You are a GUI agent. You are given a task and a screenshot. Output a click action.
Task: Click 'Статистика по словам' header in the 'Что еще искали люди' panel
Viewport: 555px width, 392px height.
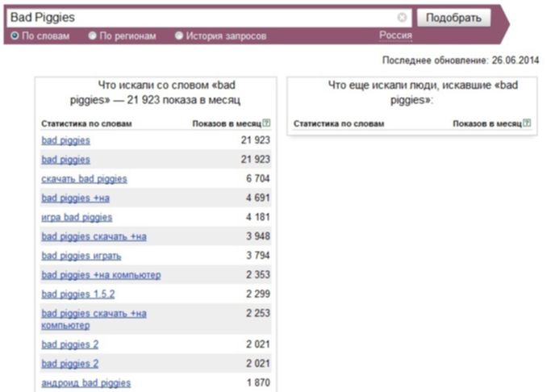tap(339, 123)
